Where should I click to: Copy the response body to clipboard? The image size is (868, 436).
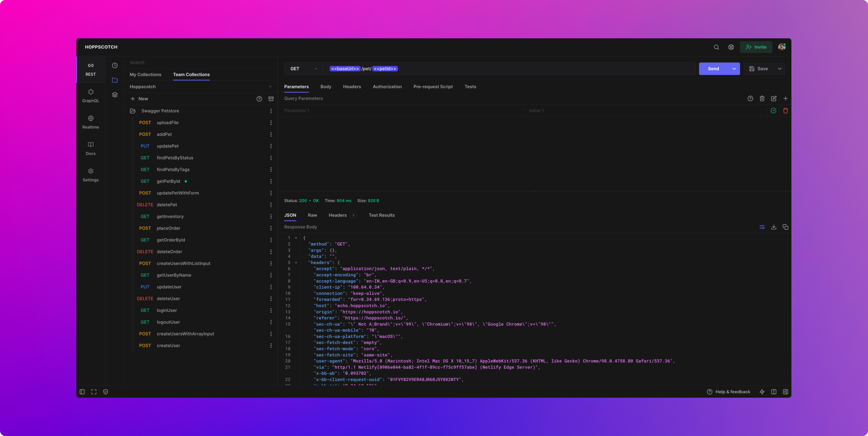(x=785, y=227)
